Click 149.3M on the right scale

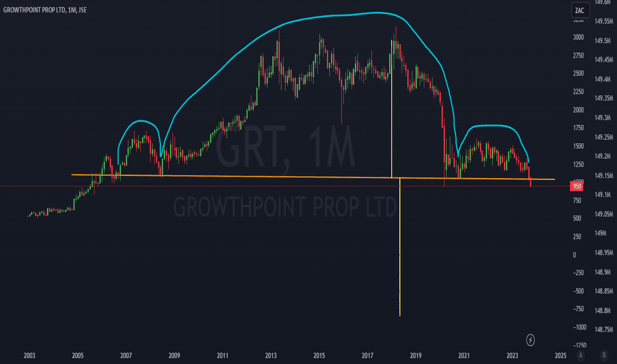coord(602,118)
